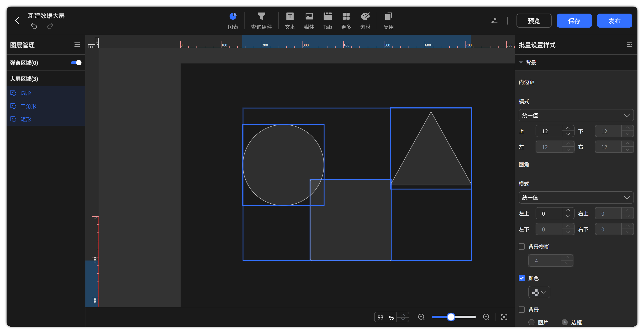Open the color picker dropdown

(x=539, y=292)
